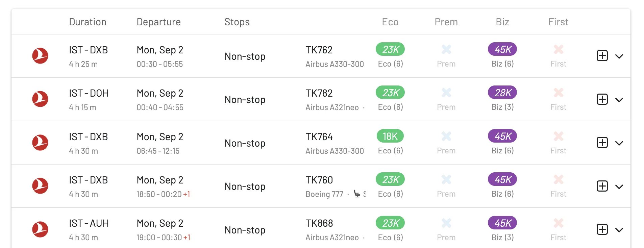Click the plus icon for flight TK762
644x248 pixels.
602,56
